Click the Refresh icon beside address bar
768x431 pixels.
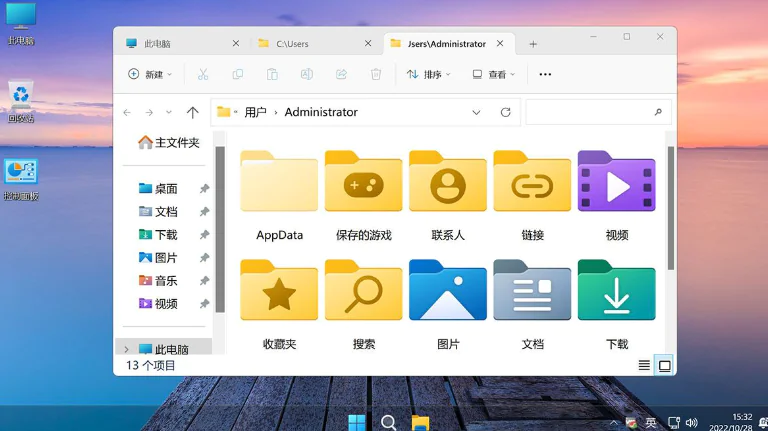505,112
